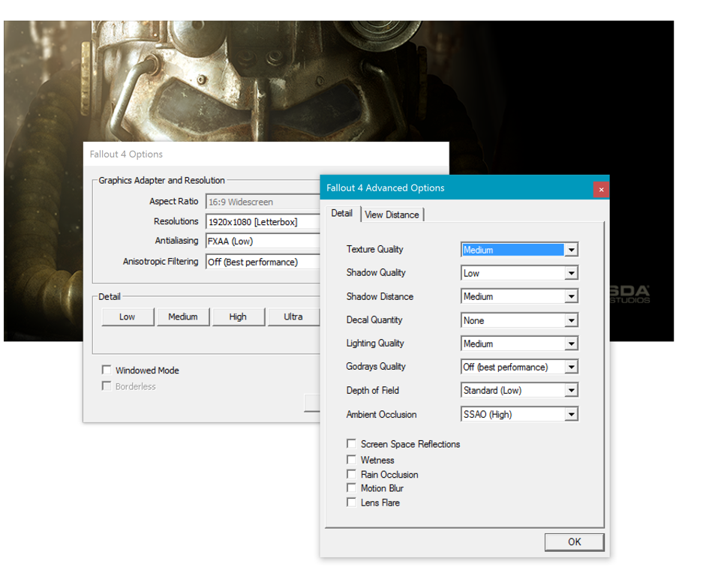Viewport: 709px width, 588px height.
Task: Open the Ambient Occlusion dropdown
Action: (519, 414)
